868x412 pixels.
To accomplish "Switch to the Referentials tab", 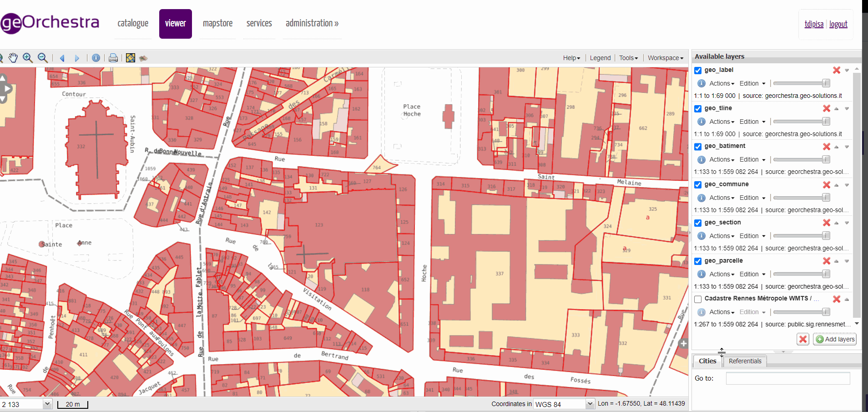I will point(745,361).
